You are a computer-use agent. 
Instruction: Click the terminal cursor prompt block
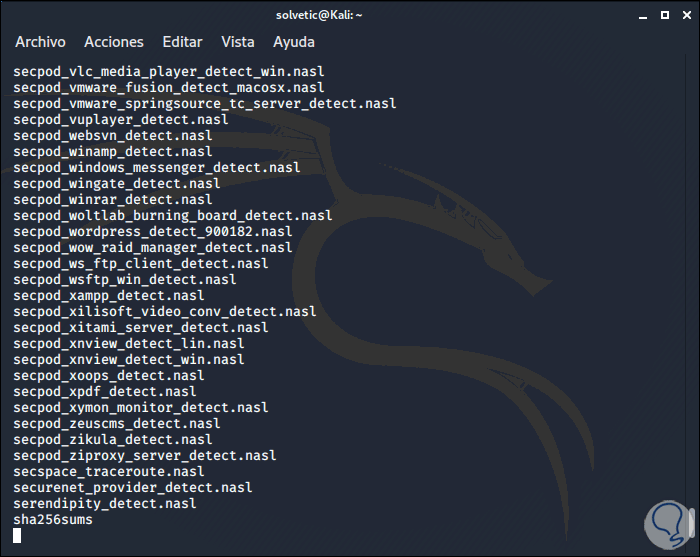[18, 536]
